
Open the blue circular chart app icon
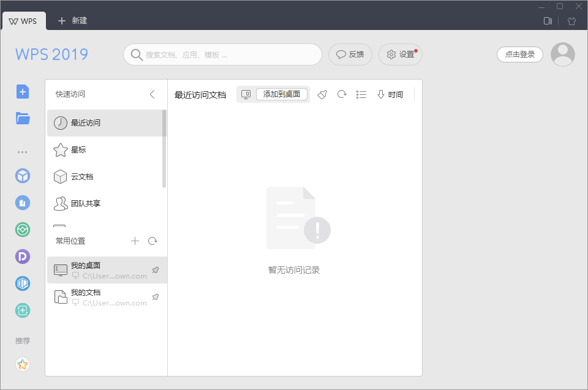point(23,203)
